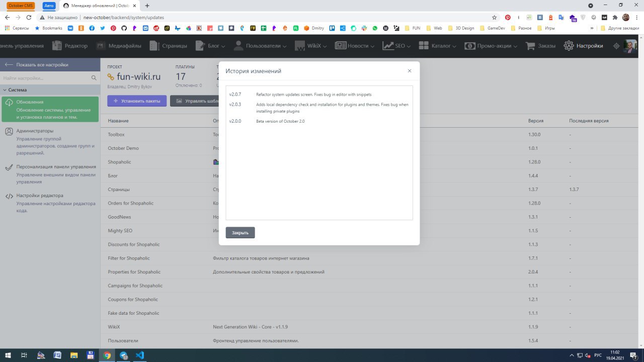
Task: Expand the Промо-акции dropdown menu
Action: click(491, 46)
